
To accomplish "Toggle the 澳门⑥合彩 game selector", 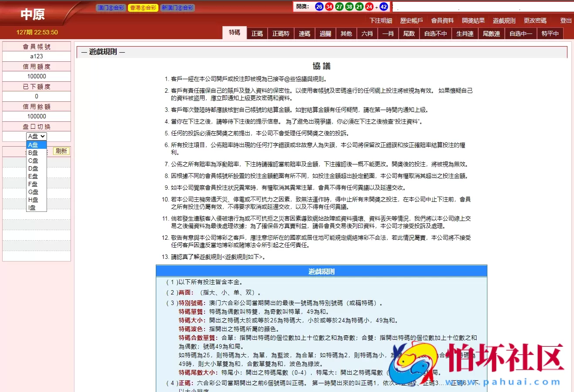I will point(111,7).
